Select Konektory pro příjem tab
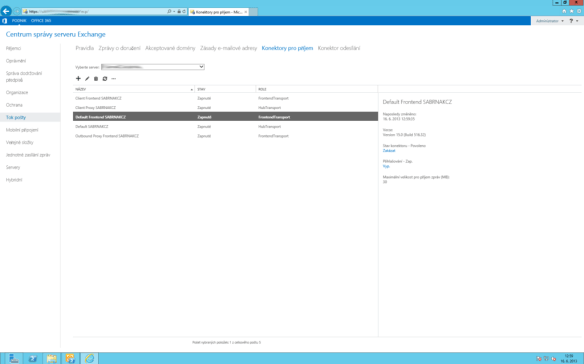The width and height of the screenshot is (584, 364). click(287, 48)
